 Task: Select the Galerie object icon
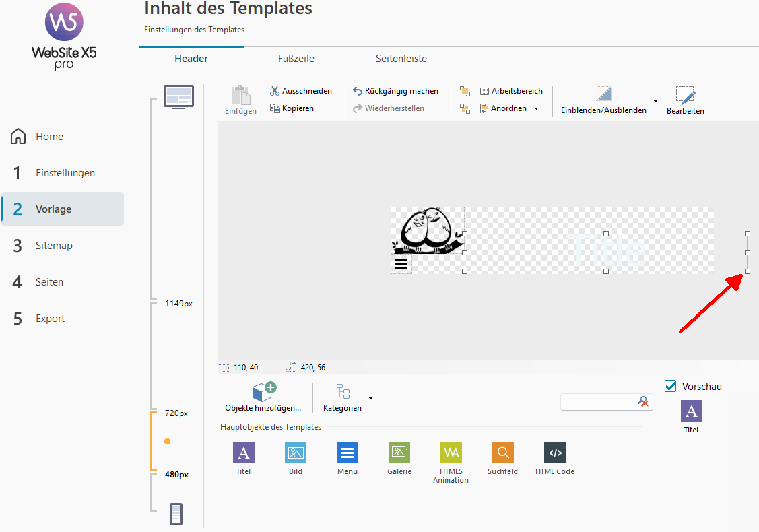(399, 453)
